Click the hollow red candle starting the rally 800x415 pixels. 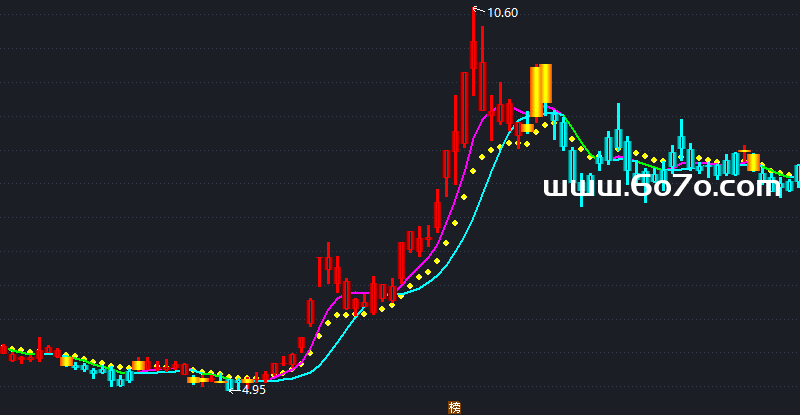(x=310, y=312)
